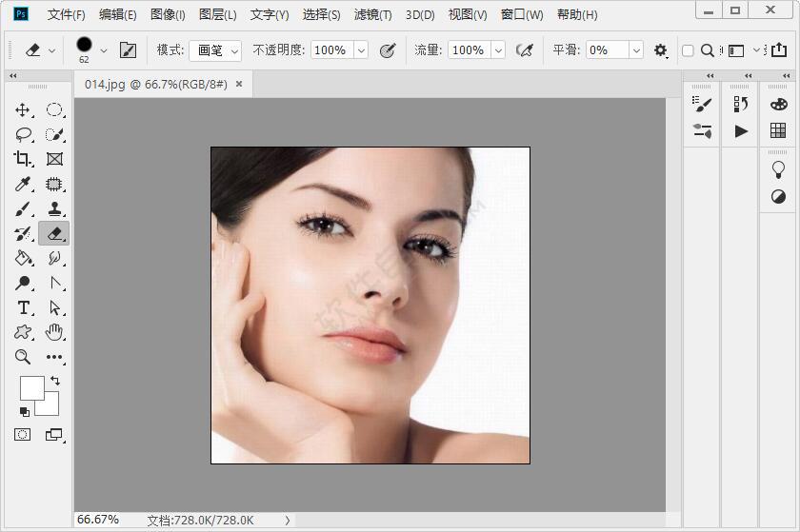Toggle the Erase to History checkbox
800x532 pixels.
[688, 50]
